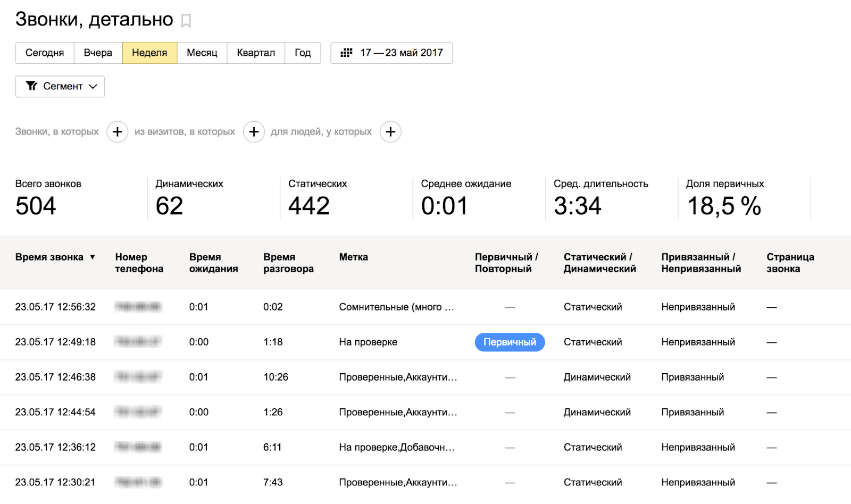Viewport: 851px width, 504px height.
Task: Add condition after 'для людей, у которых'
Action: [390, 132]
